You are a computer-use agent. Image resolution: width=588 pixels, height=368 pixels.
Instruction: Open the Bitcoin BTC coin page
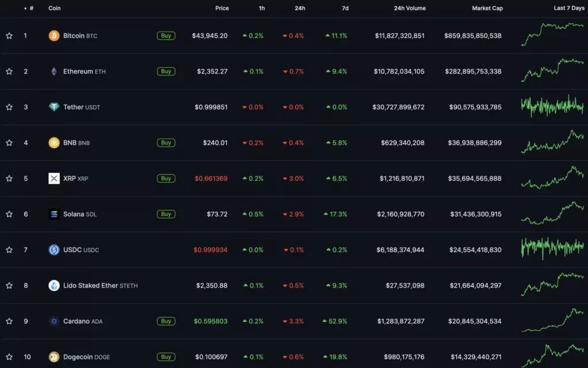click(80, 36)
